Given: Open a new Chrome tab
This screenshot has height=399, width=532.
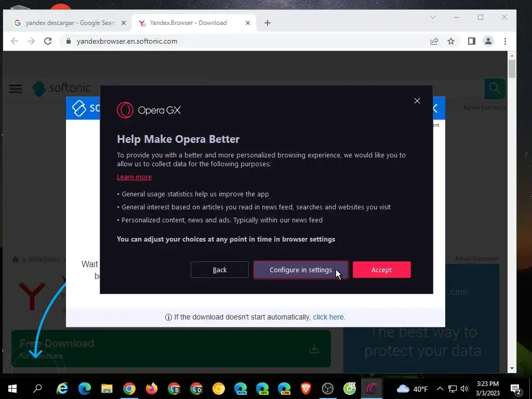Looking at the screenshot, I should point(268,23).
